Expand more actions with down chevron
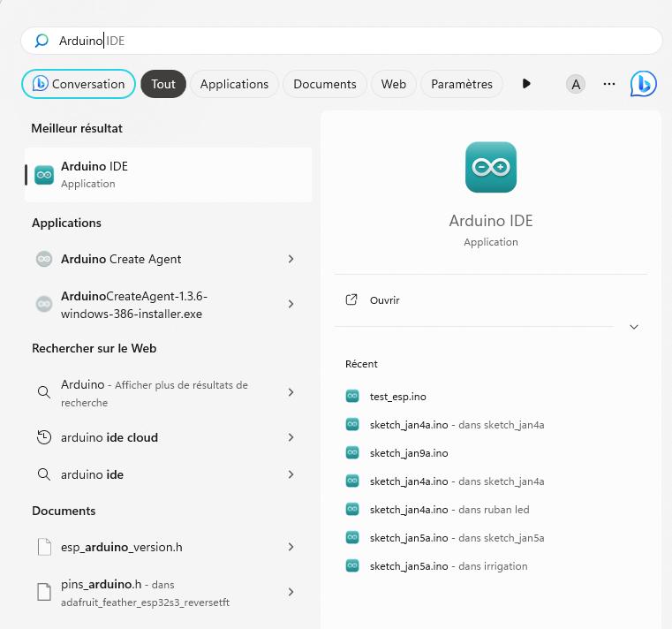 coord(634,327)
